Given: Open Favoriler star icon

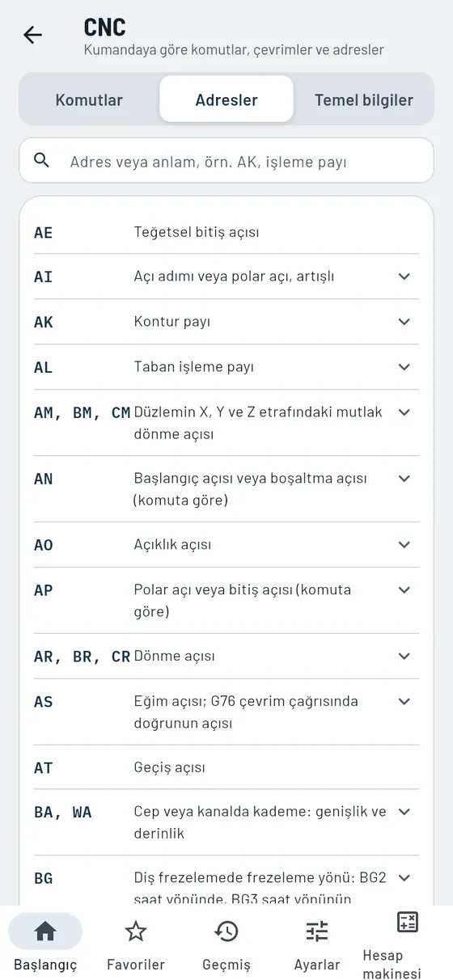Looking at the screenshot, I should point(136,931).
